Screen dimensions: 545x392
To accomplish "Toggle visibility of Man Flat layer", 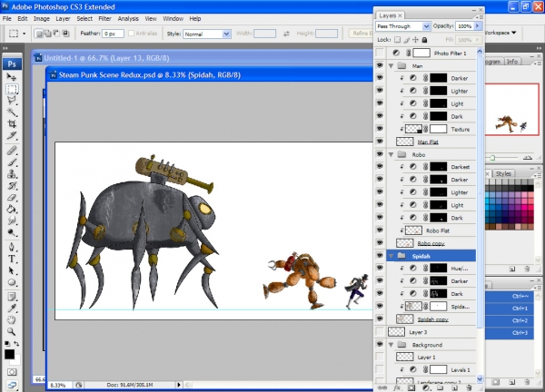I will click(x=380, y=142).
